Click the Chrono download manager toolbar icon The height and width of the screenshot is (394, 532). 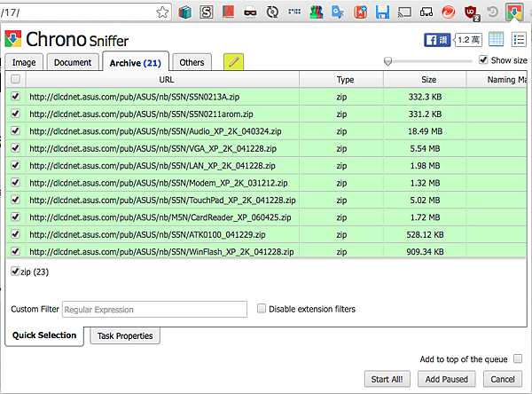514,12
